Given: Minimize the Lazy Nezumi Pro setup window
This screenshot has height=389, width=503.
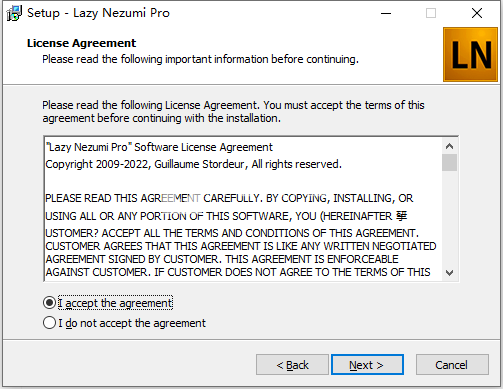Looking at the screenshot, I should (386, 13).
